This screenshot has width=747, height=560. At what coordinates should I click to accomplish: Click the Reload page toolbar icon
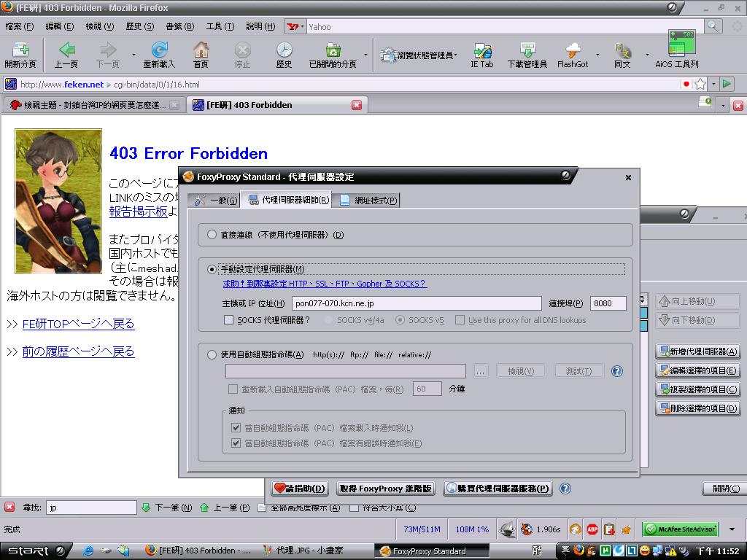[159, 50]
